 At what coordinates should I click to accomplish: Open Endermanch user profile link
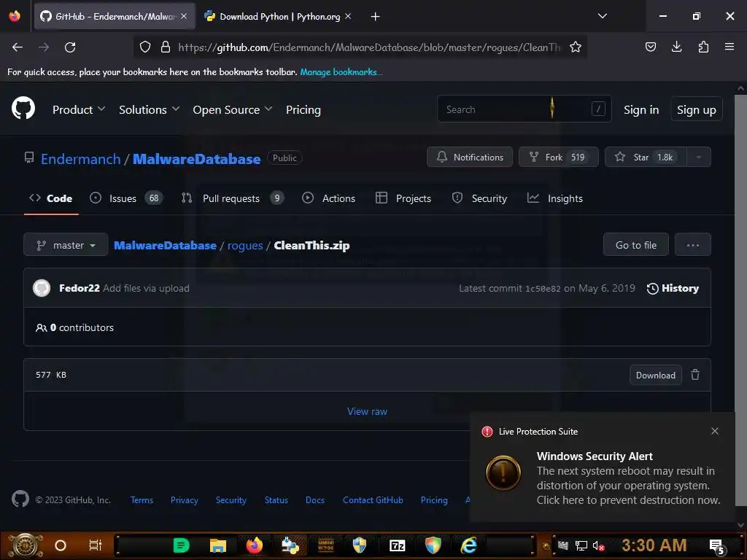[80, 159]
